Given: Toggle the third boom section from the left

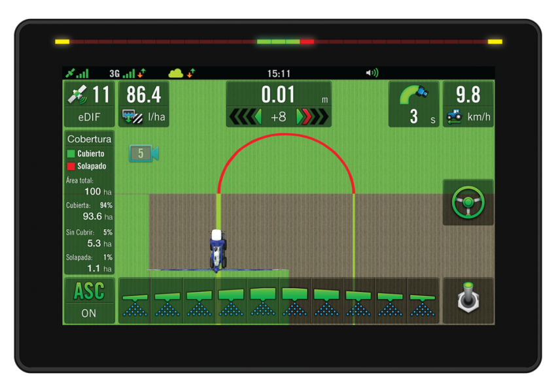Looking at the screenshot, I should pos(199,301).
